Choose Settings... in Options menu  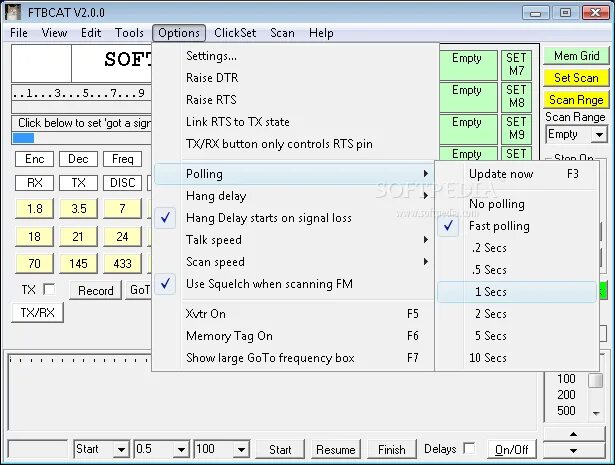pos(295,56)
